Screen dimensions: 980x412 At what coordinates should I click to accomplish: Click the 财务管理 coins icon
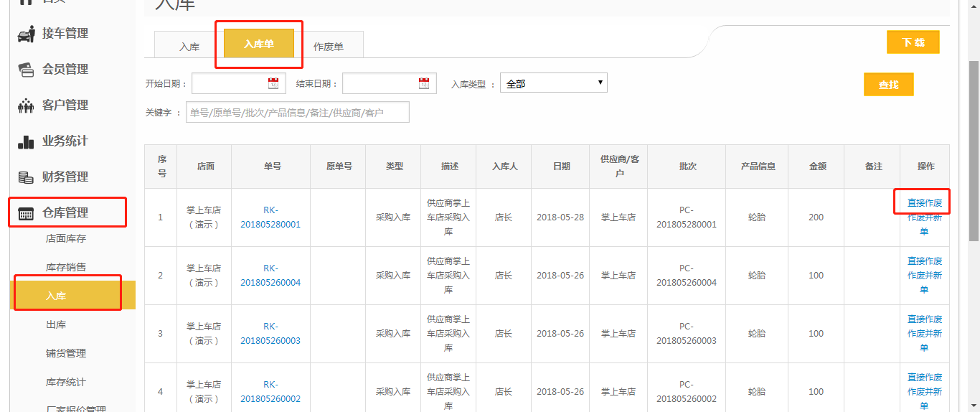pyautogui.click(x=26, y=177)
